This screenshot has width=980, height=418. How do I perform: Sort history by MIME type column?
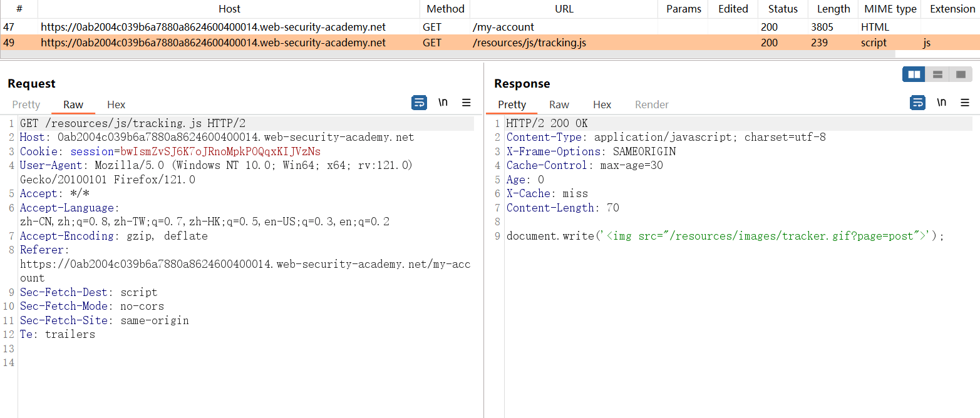[890, 9]
